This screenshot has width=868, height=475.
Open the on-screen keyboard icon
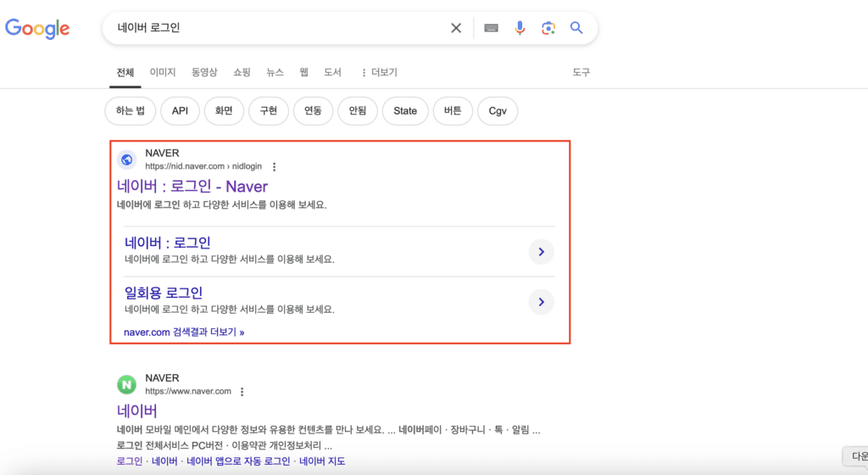[x=491, y=28]
